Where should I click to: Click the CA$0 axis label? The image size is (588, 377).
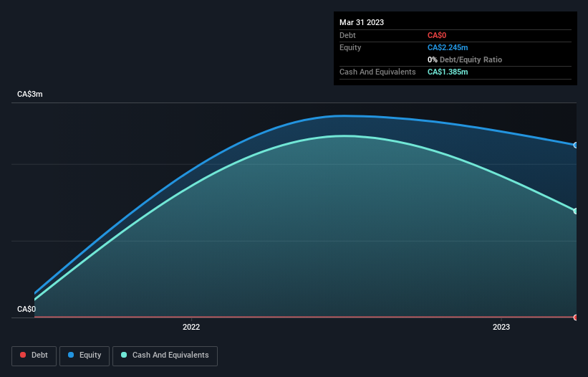tap(26, 309)
